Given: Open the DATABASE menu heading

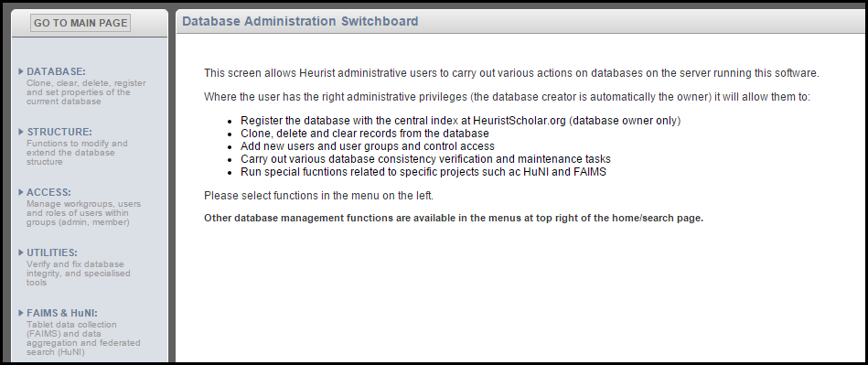Looking at the screenshot, I should [x=56, y=71].
